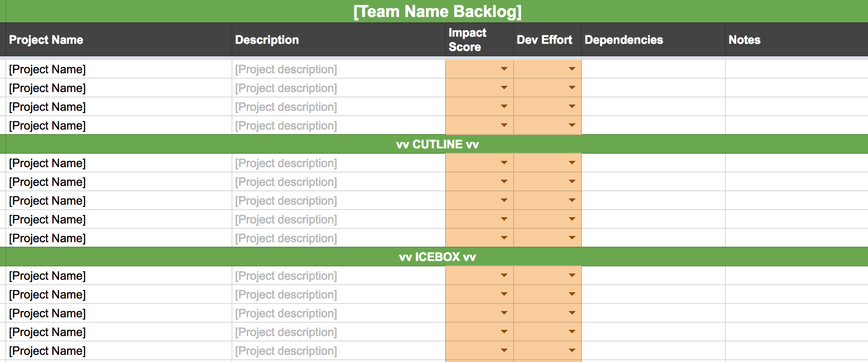Image resolution: width=868 pixels, height=362 pixels.
Task: Open Impact Score dropdown in first row below ICEBOX
Action: [504, 275]
